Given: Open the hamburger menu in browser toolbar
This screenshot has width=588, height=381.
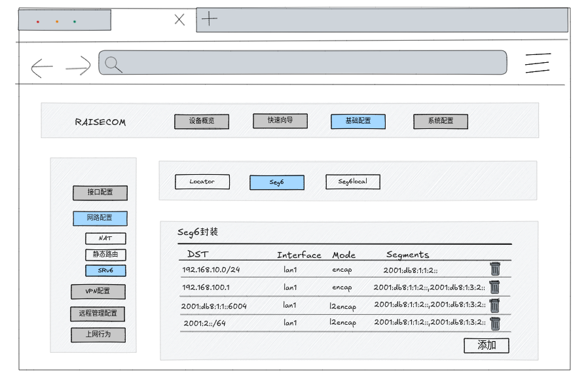Looking at the screenshot, I should (x=538, y=63).
